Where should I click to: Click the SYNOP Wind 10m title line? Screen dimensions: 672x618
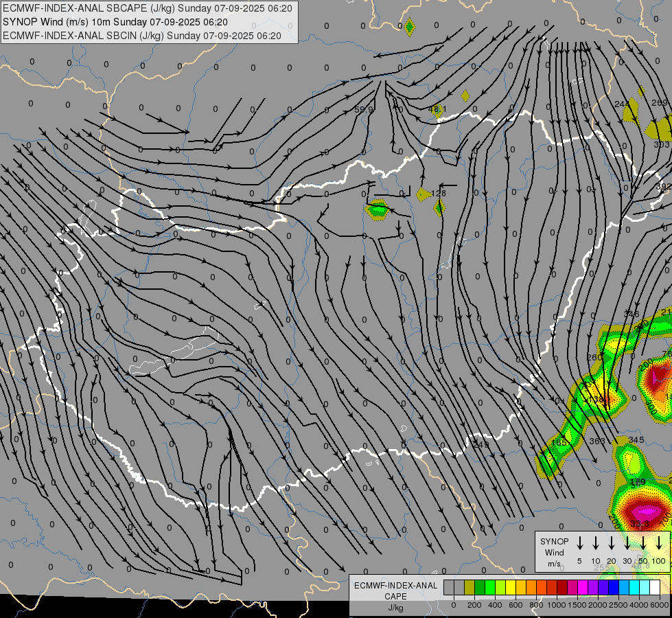[x=115, y=22]
